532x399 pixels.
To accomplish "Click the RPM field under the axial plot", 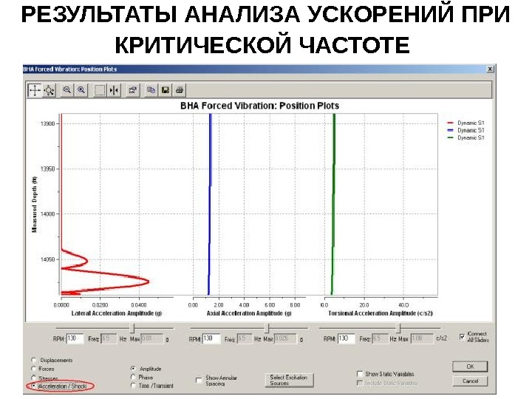I will (x=211, y=338).
